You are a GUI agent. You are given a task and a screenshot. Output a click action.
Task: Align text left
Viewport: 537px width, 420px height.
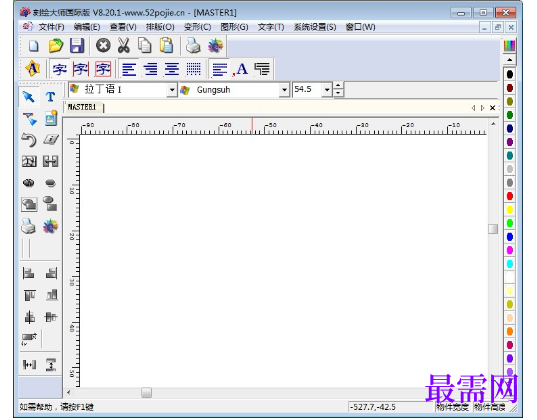coord(129,70)
